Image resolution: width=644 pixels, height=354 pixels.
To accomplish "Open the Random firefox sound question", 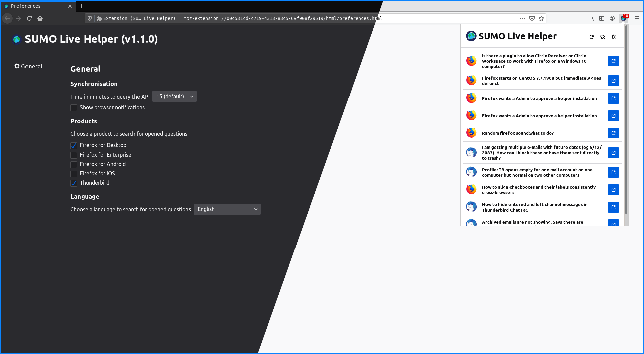I will click(x=613, y=133).
